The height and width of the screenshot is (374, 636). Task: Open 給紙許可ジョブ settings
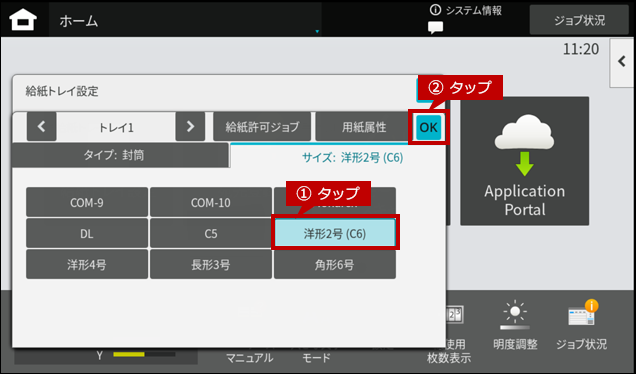(262, 127)
